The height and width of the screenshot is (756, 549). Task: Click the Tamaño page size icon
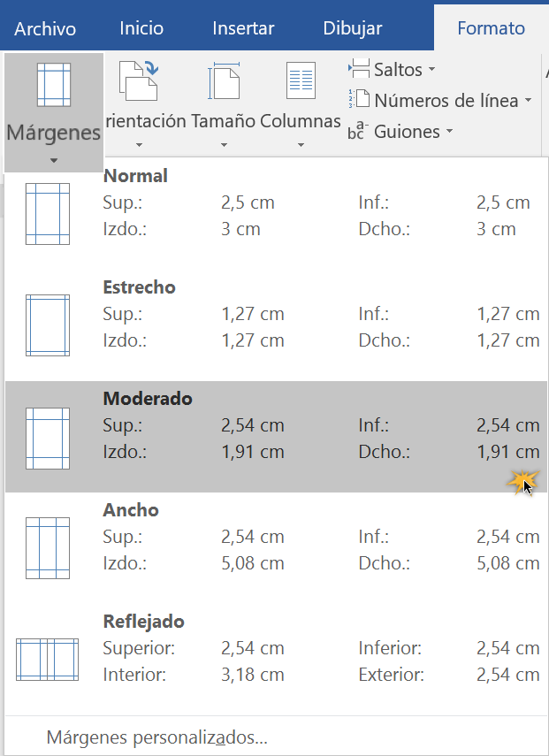(224, 81)
